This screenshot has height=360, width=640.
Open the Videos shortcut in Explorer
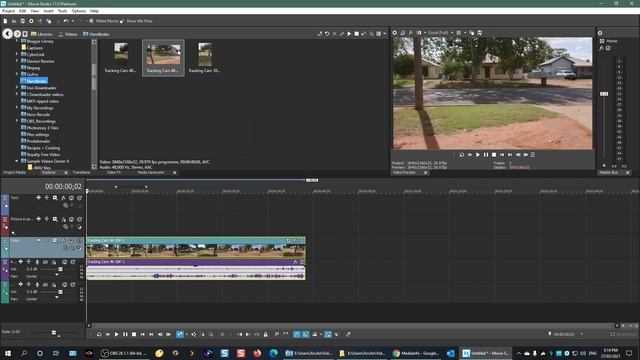[x=68, y=34]
